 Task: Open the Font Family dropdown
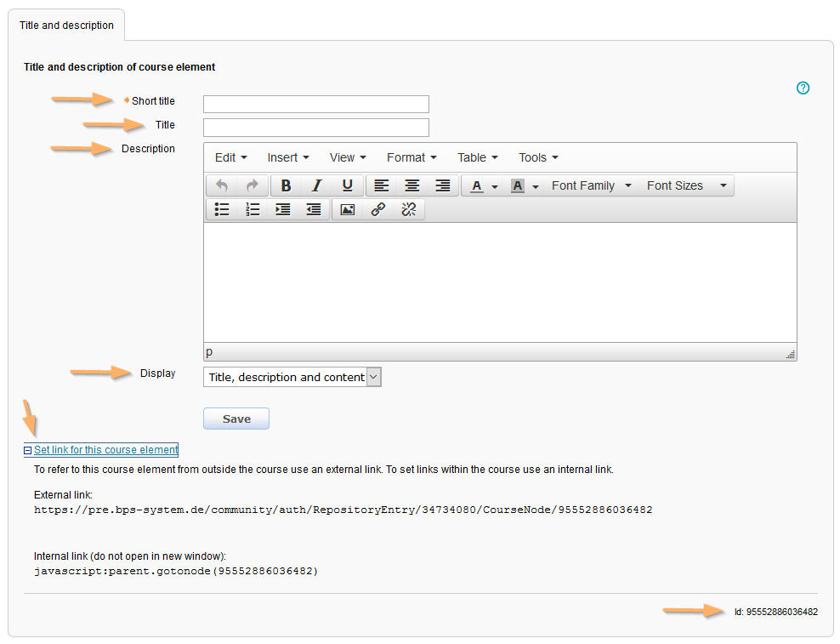point(592,185)
